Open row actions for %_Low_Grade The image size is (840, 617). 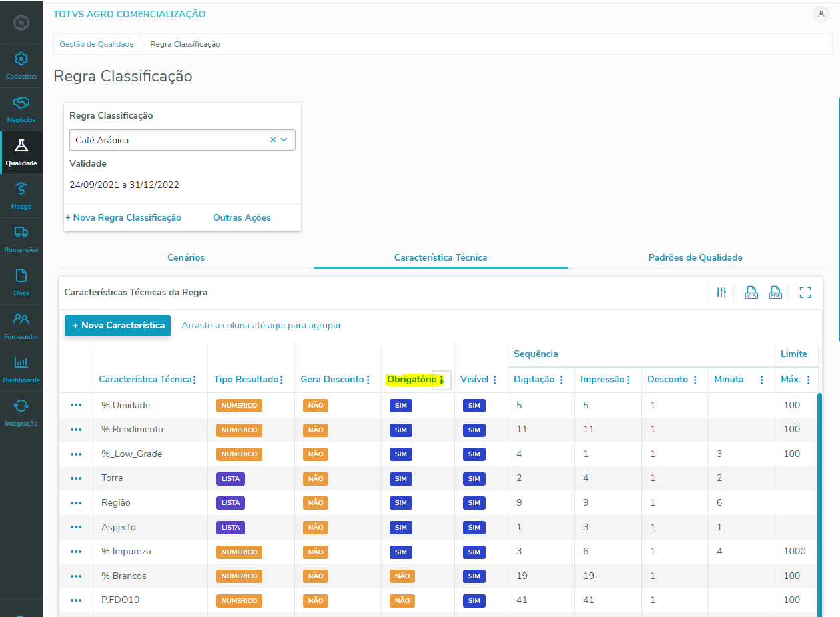coord(76,454)
